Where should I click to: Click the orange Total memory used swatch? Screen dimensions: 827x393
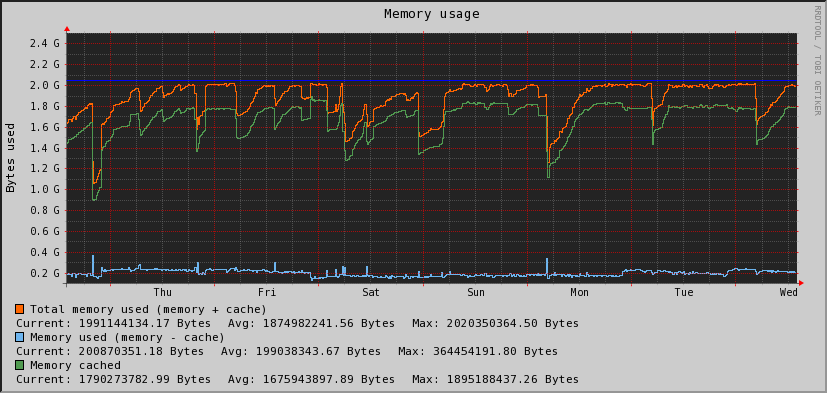[x=20, y=309]
